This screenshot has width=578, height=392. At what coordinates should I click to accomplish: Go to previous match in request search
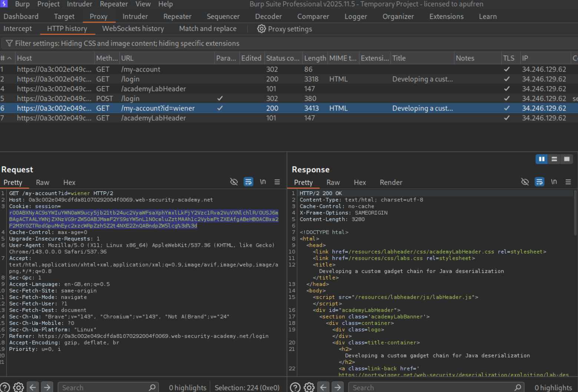(33, 387)
